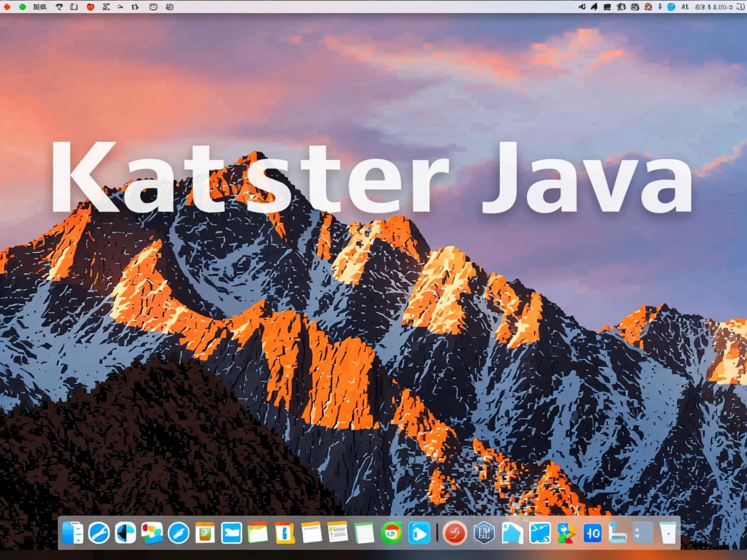
Task: Open the Apple menu
Action: coord(6,7)
